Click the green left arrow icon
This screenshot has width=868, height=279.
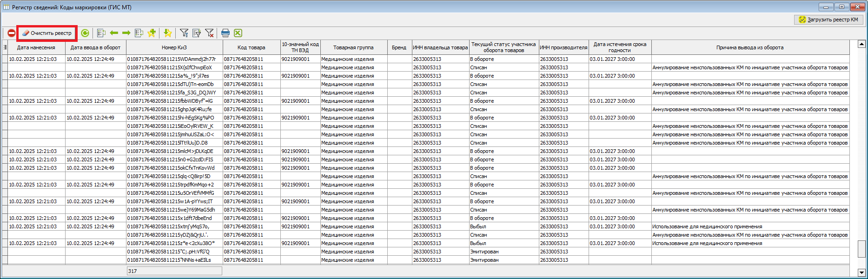click(x=114, y=33)
